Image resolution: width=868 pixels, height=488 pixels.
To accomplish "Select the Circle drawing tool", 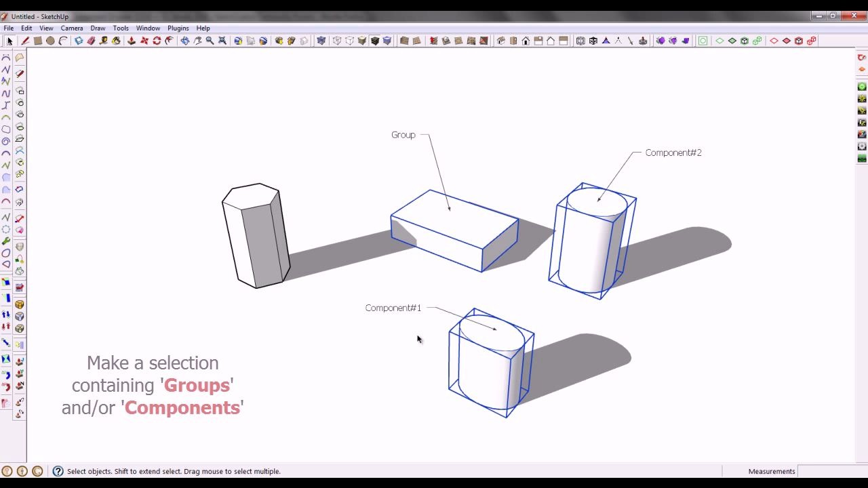I will tap(50, 40).
